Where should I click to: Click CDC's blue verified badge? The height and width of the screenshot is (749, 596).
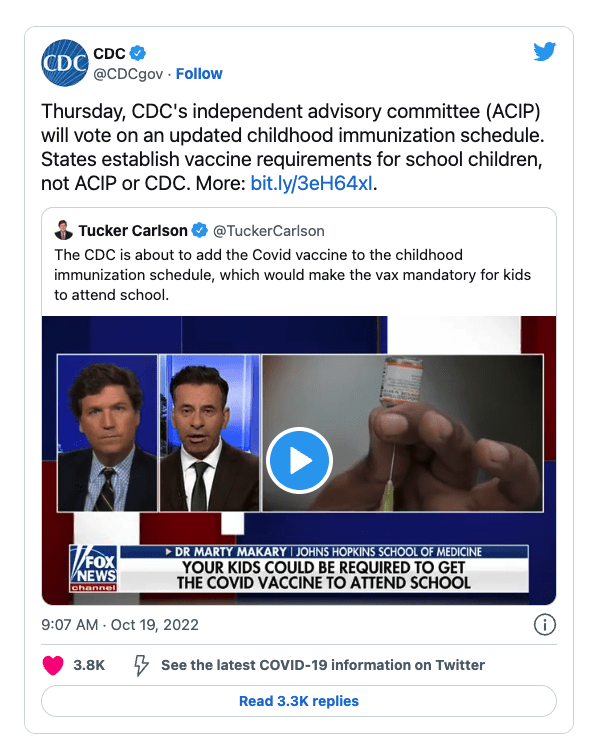point(138,54)
